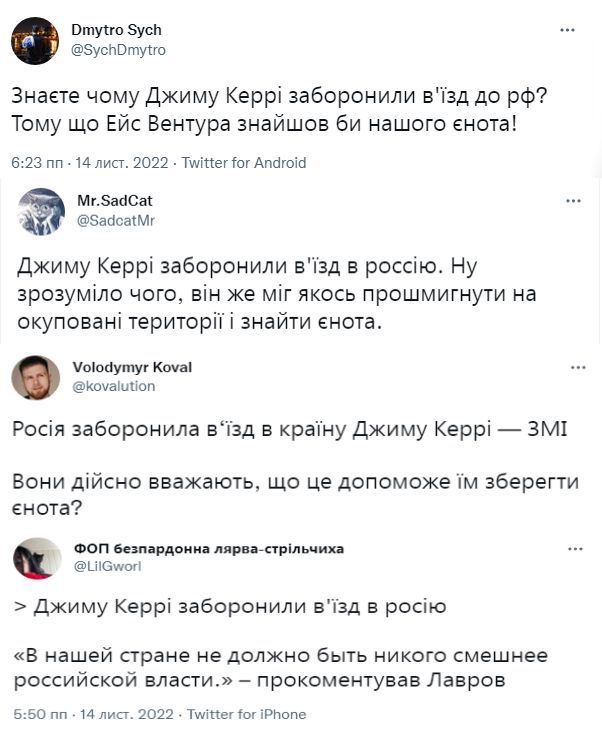Image resolution: width=602 pixels, height=733 pixels.
Task: Open the Volodymyr Koval name link
Action: coord(132,367)
